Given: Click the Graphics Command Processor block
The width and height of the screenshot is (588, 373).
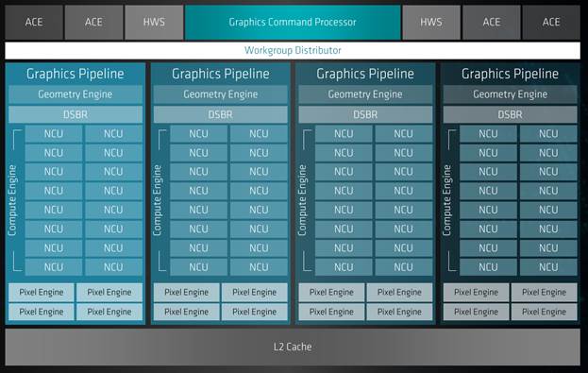Looking at the screenshot, I should click(x=293, y=22).
